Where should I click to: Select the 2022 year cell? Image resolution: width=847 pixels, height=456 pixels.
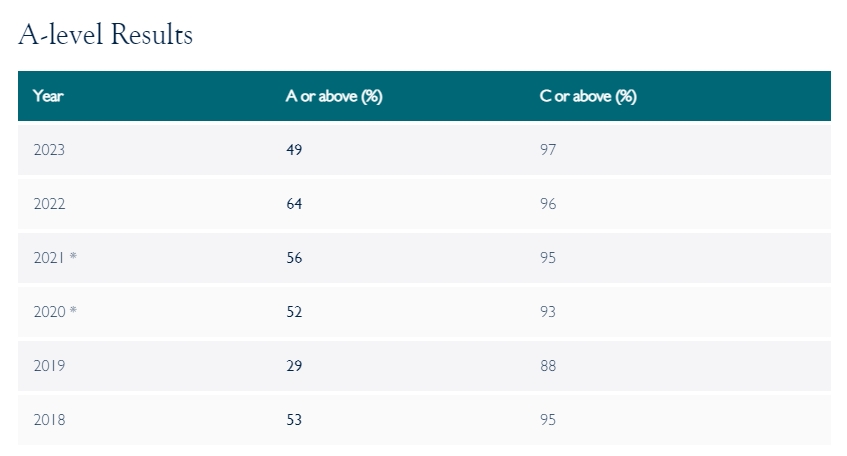[x=49, y=204]
